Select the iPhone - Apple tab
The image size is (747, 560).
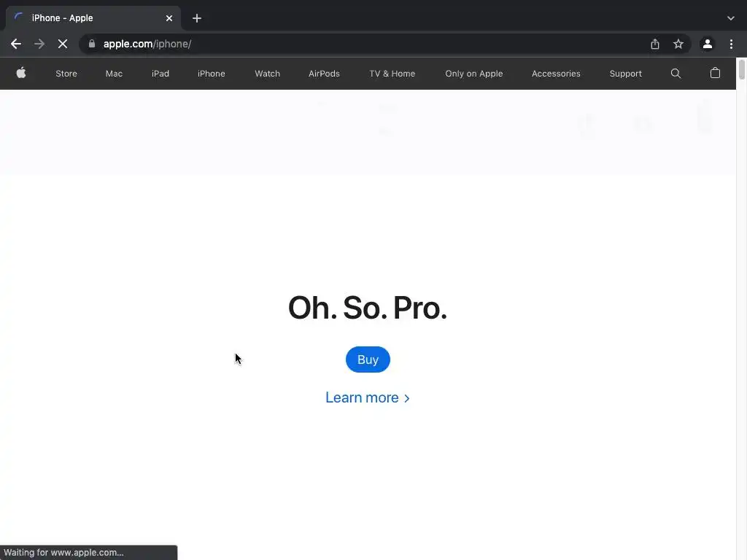coord(93,18)
